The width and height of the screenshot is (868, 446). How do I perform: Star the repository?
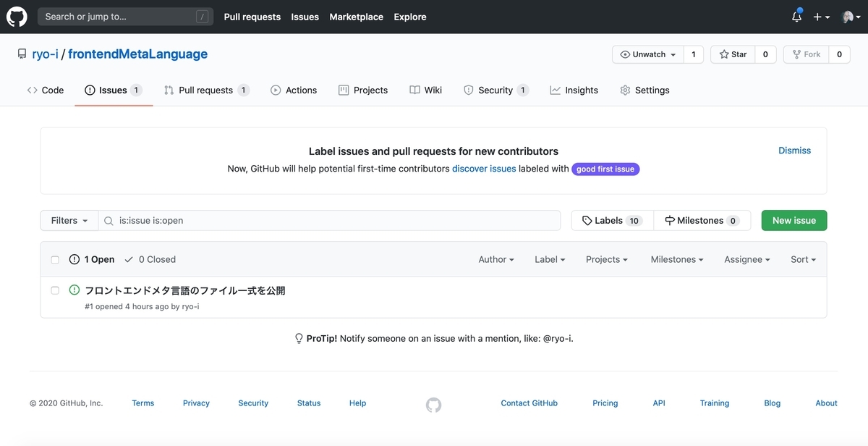(733, 54)
